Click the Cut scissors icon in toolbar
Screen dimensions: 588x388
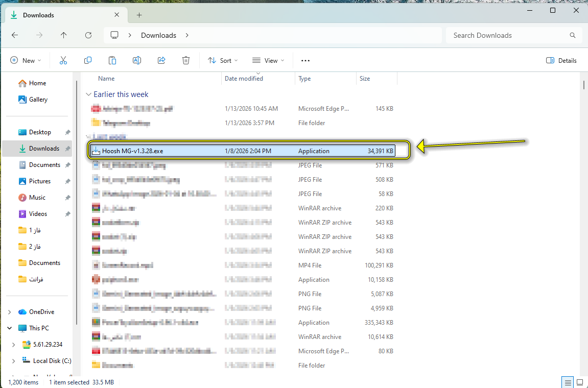[x=63, y=60]
